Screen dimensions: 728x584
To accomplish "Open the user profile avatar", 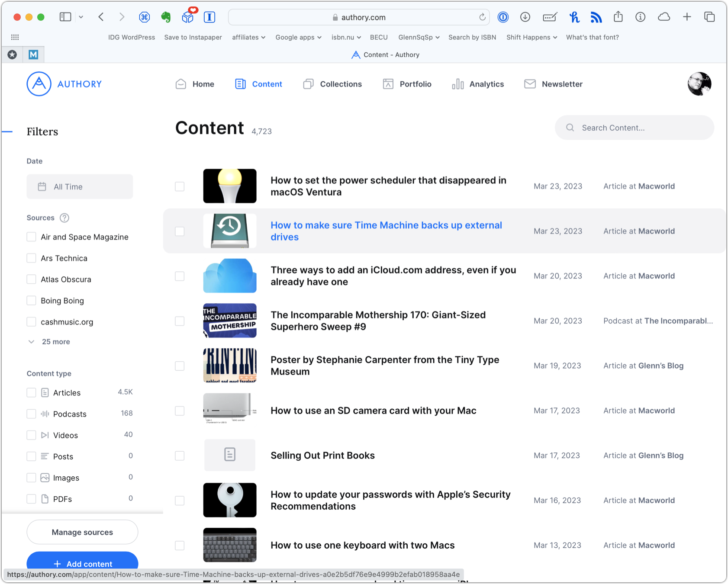I will point(699,84).
